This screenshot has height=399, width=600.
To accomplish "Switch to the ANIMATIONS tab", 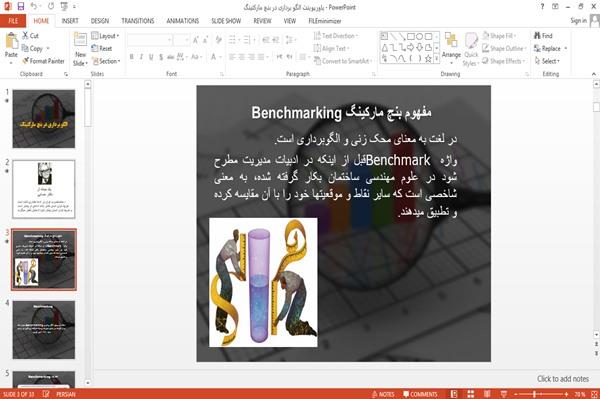I will tap(183, 21).
